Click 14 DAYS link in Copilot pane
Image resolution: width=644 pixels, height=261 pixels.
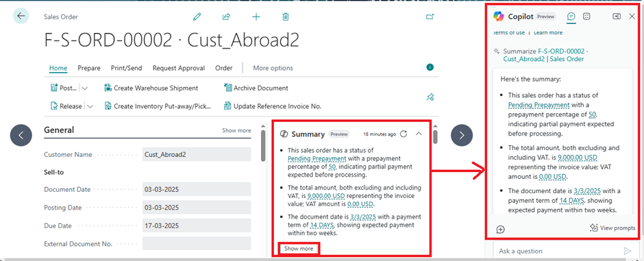[572, 201]
